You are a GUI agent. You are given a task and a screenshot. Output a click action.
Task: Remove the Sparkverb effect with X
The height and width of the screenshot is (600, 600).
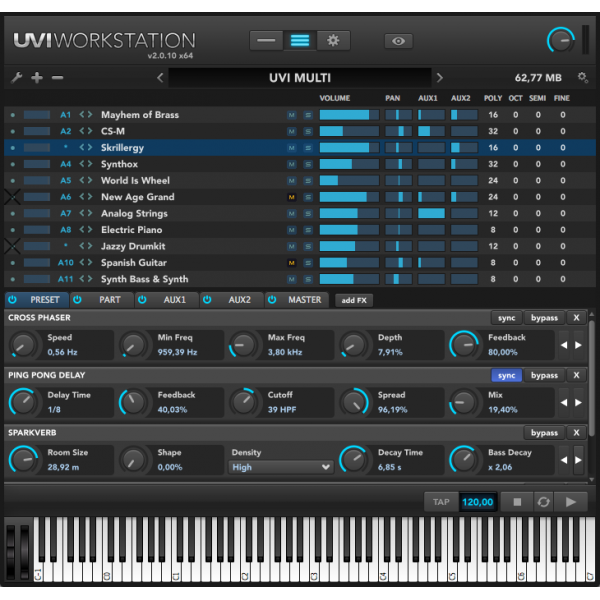tap(576, 433)
